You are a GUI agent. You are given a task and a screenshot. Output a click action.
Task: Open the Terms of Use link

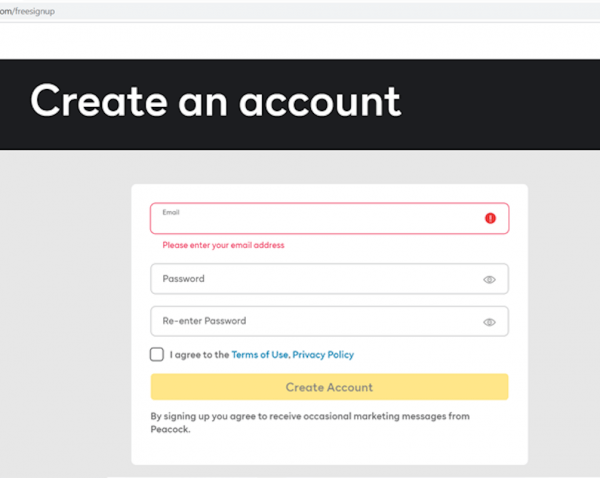pos(259,355)
